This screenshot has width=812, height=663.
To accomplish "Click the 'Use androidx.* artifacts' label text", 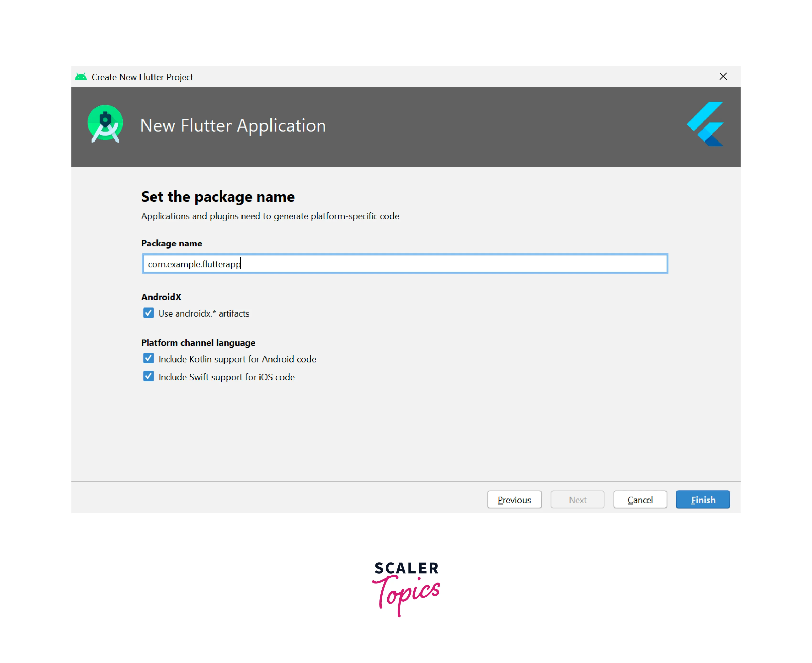I will 203,313.
